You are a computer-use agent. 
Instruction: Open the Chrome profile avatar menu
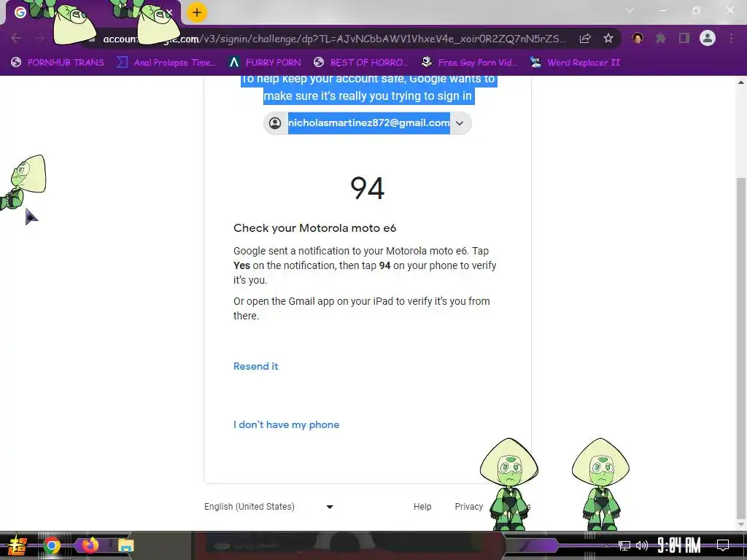coord(708,38)
